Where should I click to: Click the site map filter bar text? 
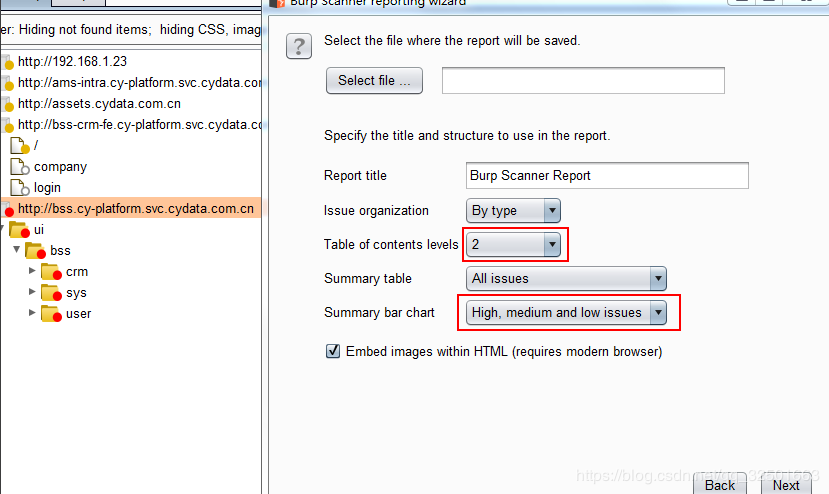[x=131, y=30]
